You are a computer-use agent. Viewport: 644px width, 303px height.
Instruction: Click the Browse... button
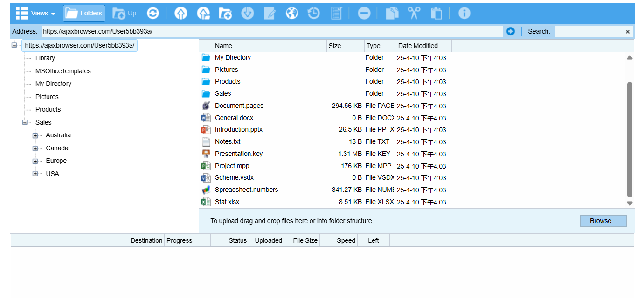click(x=603, y=221)
